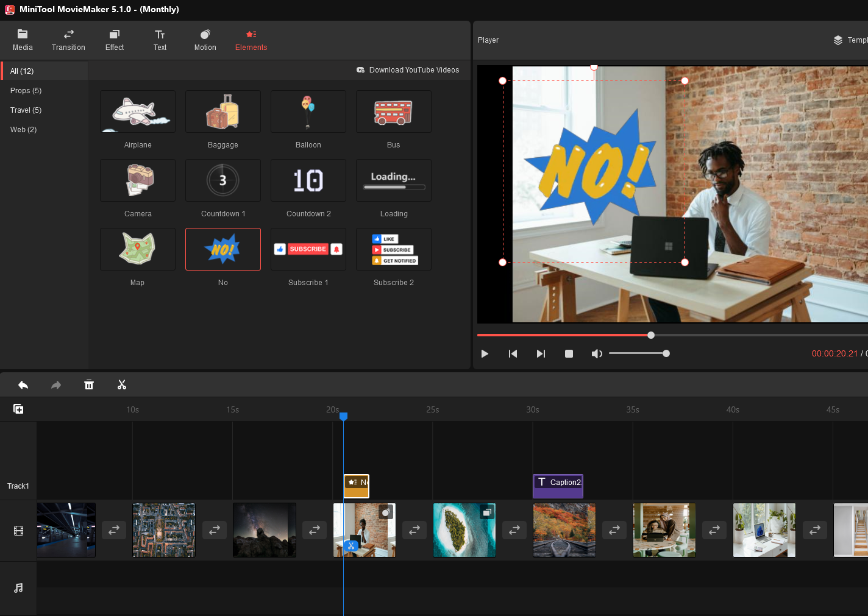This screenshot has height=616, width=868.
Task: Click the blue scissors split button on playhead
Action: point(350,545)
